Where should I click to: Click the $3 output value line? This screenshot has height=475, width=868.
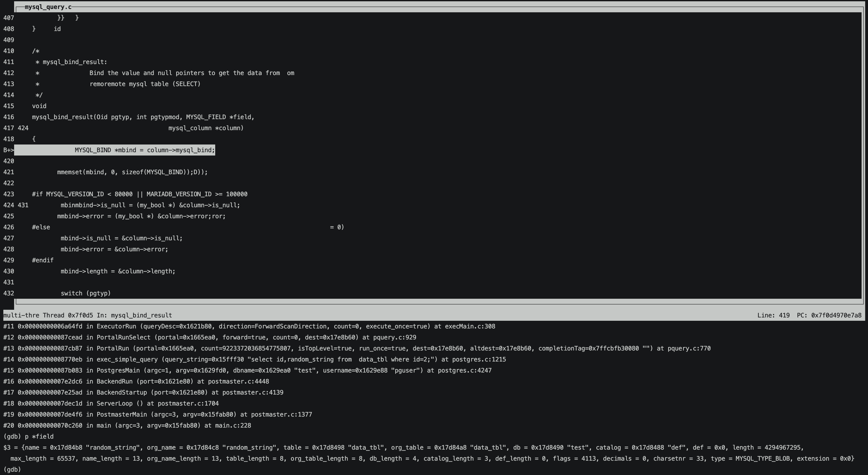pyautogui.click(x=403, y=448)
